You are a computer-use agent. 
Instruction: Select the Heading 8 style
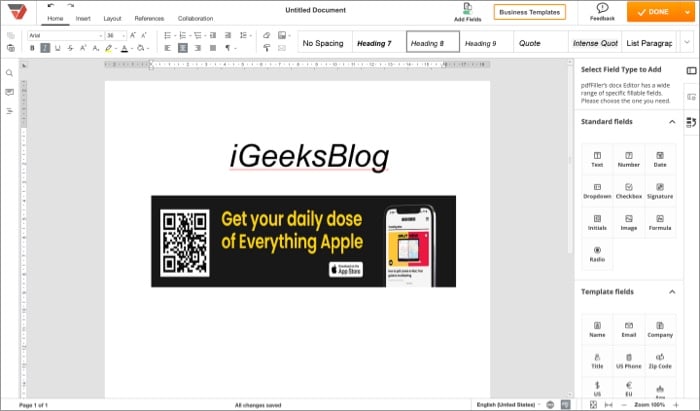pos(433,42)
